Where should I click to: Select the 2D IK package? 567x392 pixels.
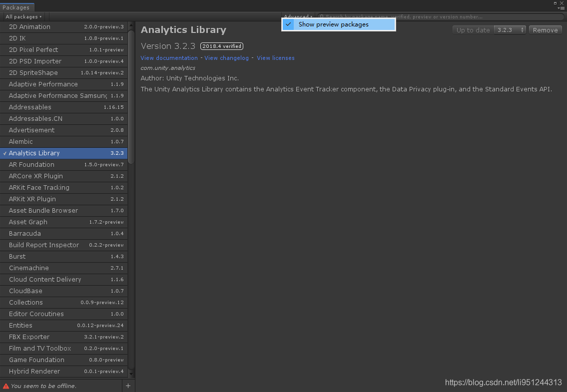click(x=63, y=38)
